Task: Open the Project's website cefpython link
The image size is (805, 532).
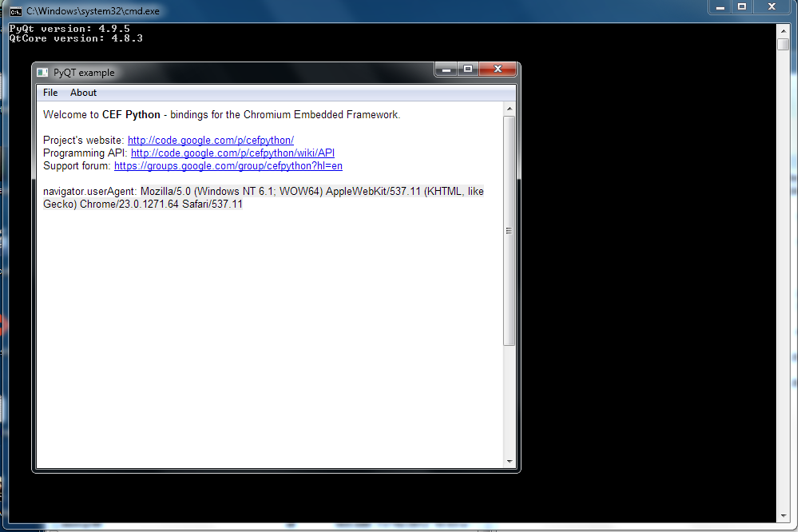Action: click(211, 141)
